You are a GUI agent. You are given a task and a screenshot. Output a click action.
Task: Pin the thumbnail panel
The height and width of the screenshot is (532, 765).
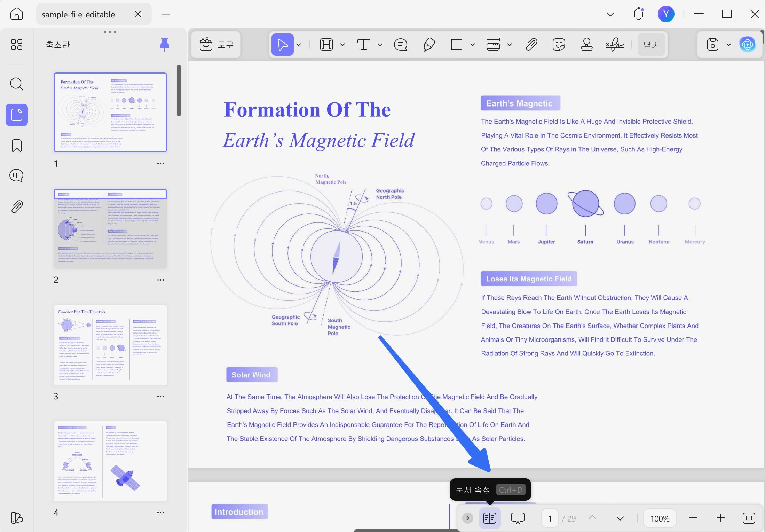[x=164, y=45]
